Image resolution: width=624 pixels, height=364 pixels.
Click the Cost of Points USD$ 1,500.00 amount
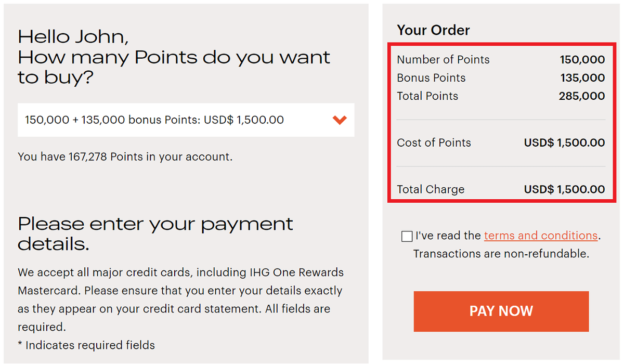[x=565, y=143]
